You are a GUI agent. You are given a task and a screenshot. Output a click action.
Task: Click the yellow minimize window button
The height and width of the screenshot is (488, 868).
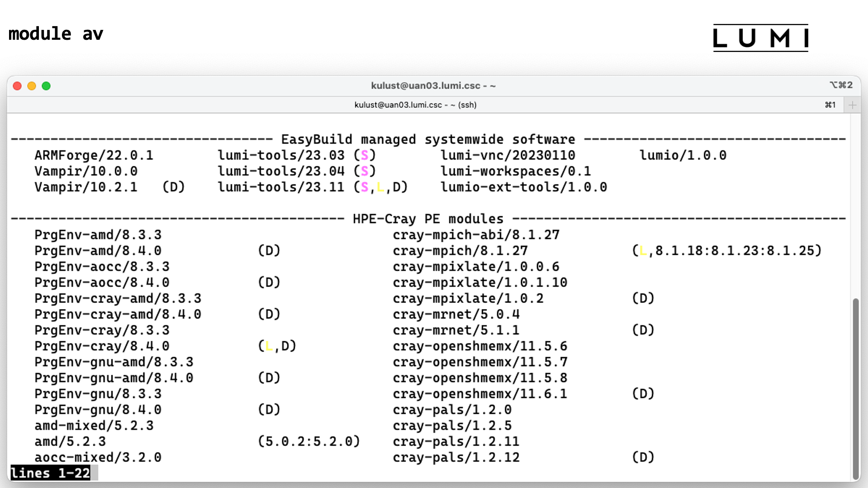point(32,86)
